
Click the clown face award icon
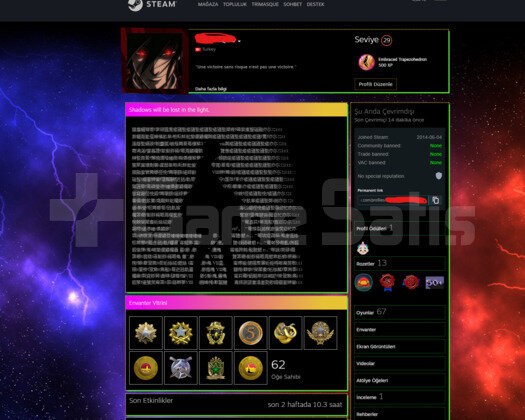coord(363,249)
